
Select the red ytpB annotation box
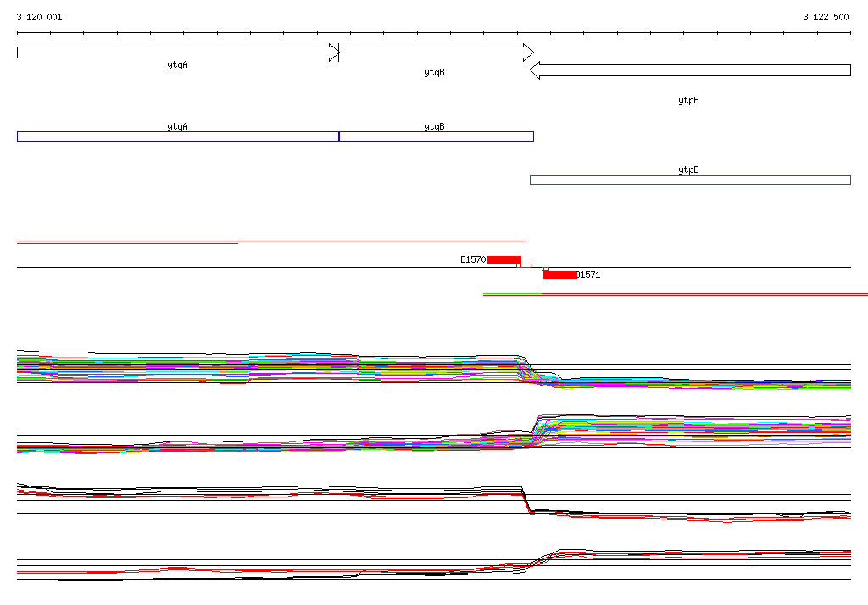click(690, 180)
